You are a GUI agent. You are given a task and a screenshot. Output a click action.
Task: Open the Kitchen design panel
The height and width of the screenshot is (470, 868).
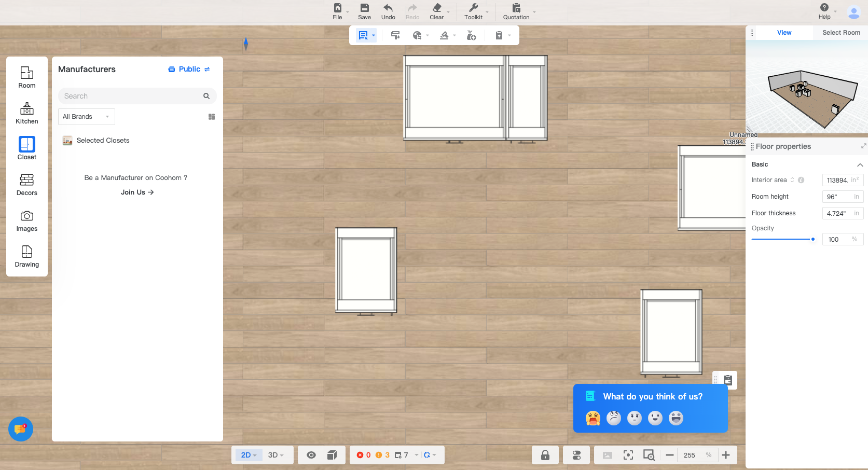point(27,113)
